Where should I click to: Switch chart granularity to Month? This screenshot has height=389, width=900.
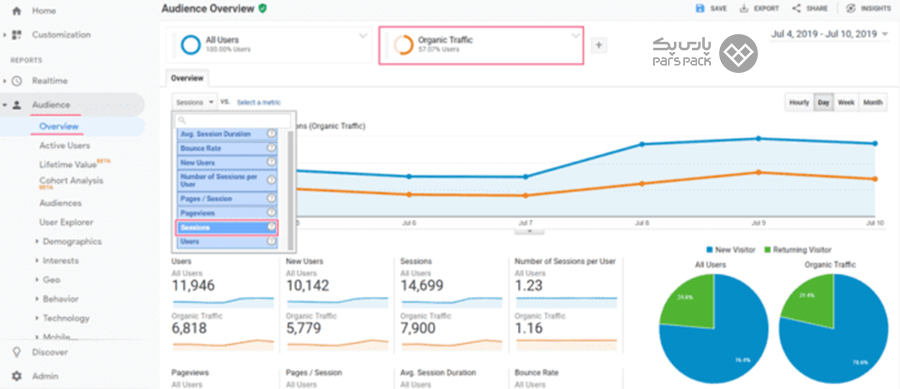click(872, 103)
